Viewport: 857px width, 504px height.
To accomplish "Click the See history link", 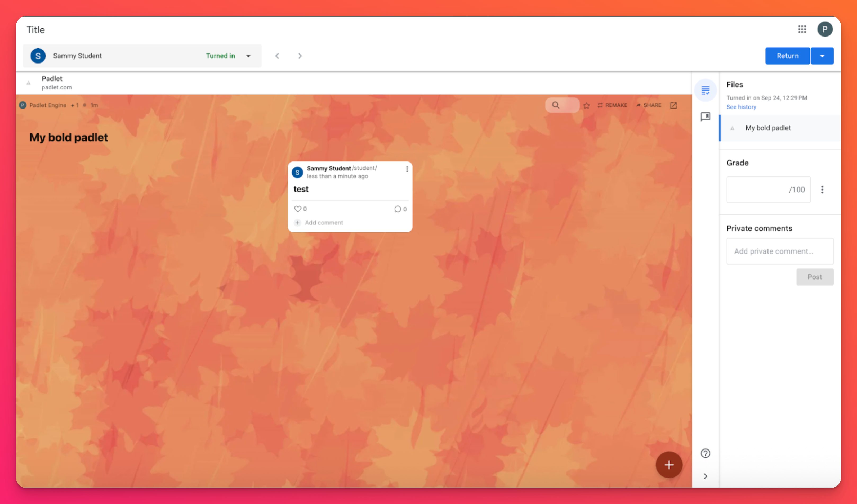I will pyautogui.click(x=741, y=107).
